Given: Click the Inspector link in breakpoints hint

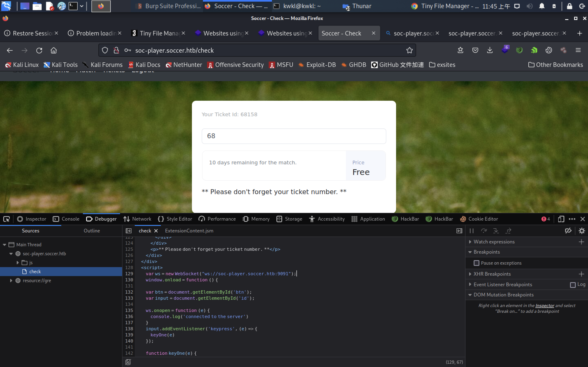Looking at the screenshot, I should click(545, 305).
